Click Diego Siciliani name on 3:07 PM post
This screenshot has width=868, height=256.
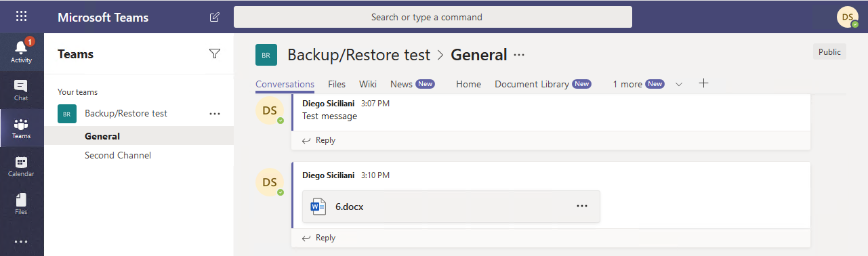(329, 103)
